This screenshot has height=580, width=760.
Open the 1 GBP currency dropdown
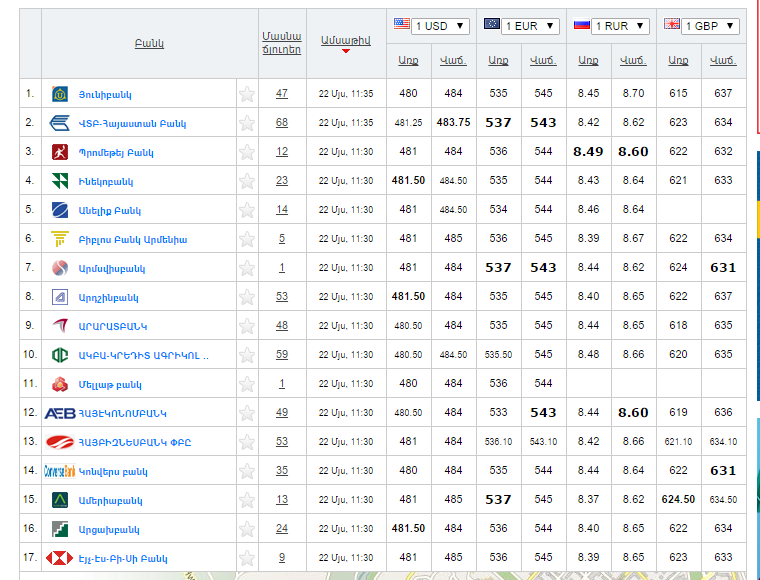[x=710, y=26]
